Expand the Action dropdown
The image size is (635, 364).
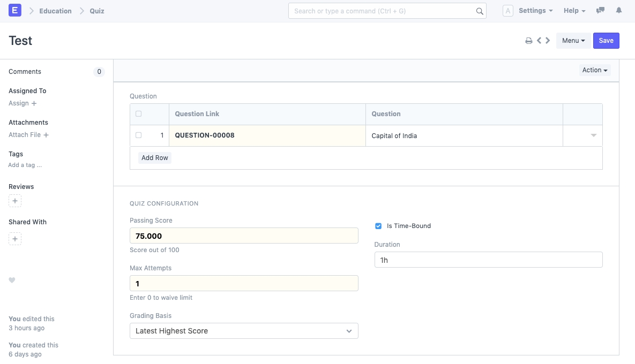[595, 70]
